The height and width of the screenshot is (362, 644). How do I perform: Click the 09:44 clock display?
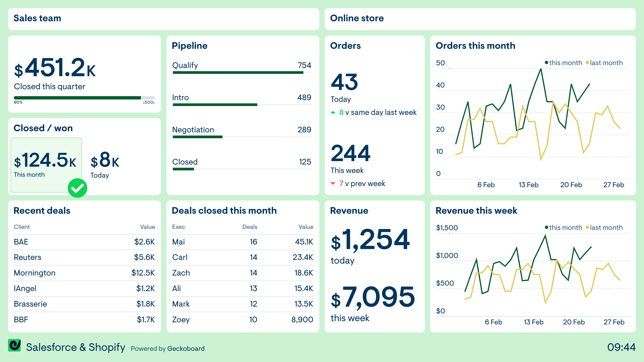point(621,347)
